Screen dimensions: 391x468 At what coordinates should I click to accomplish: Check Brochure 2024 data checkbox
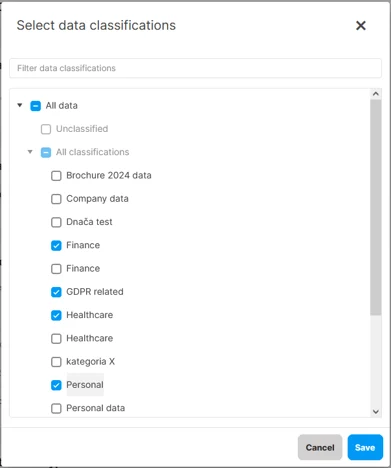pos(56,176)
